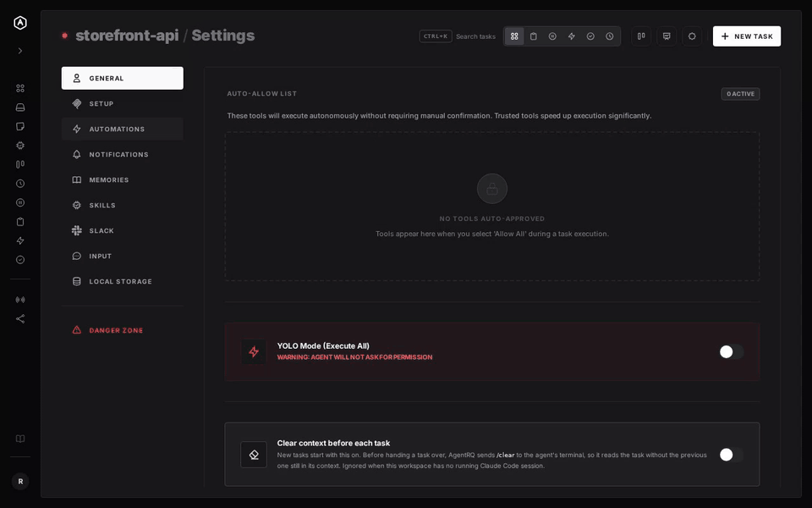Click the eraser icon beside Clear context
The height and width of the screenshot is (508, 812).
254,455
